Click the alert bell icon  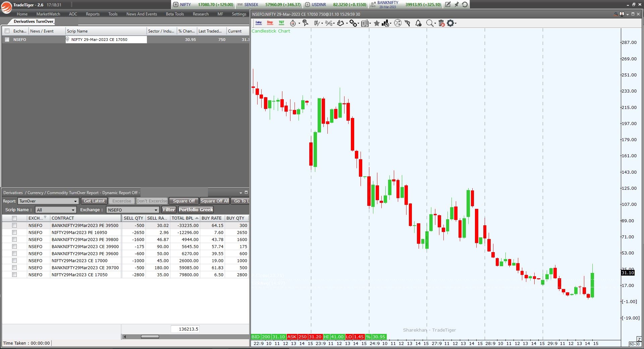coord(418,23)
